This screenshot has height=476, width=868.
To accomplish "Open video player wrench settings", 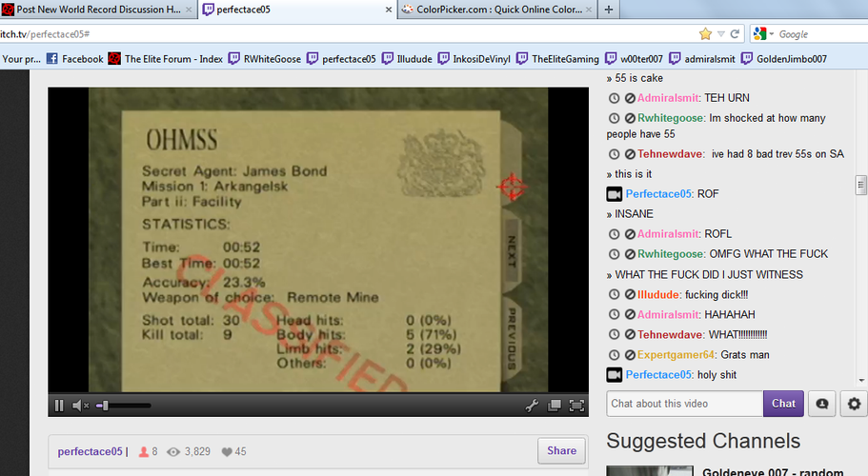I will point(533,406).
